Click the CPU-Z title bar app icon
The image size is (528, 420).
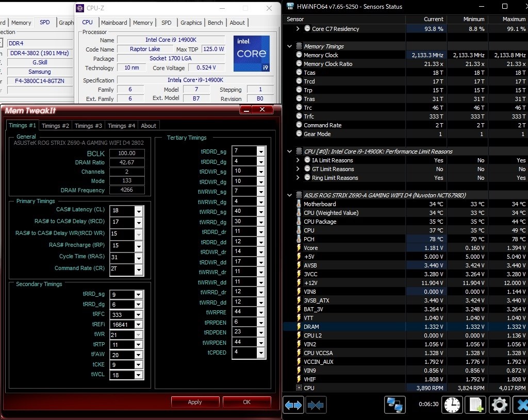click(x=80, y=8)
